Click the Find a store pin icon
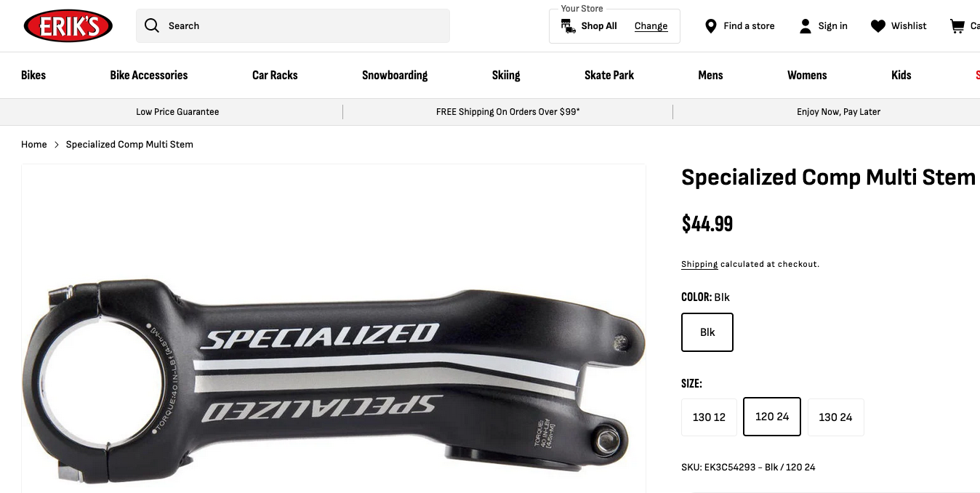The image size is (980, 493). point(711,26)
